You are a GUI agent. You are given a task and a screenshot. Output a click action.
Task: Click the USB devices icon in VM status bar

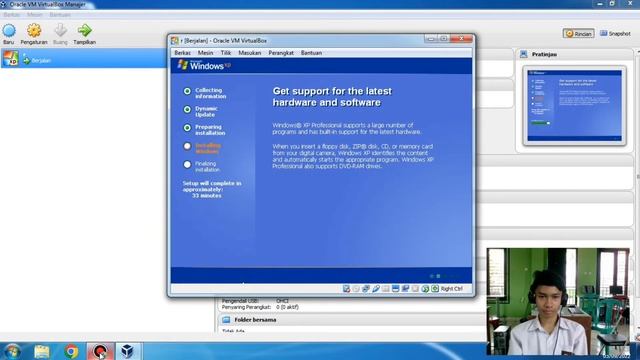click(376, 289)
